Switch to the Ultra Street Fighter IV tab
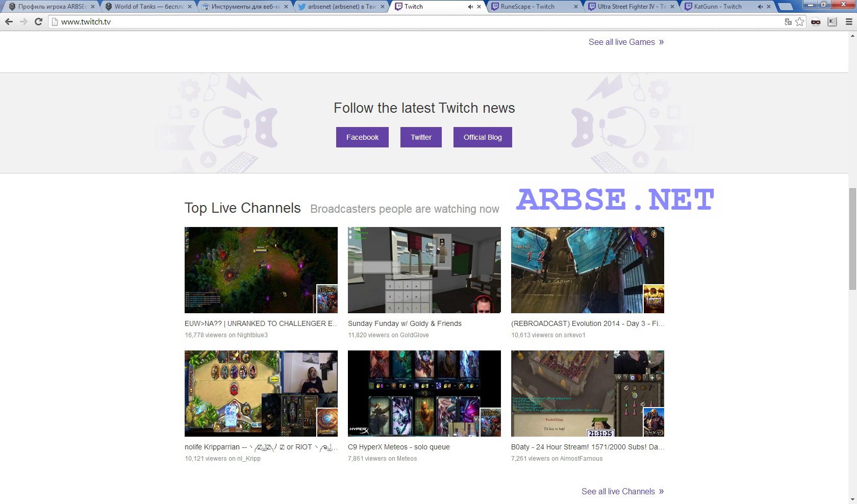857x504 pixels. click(x=632, y=7)
